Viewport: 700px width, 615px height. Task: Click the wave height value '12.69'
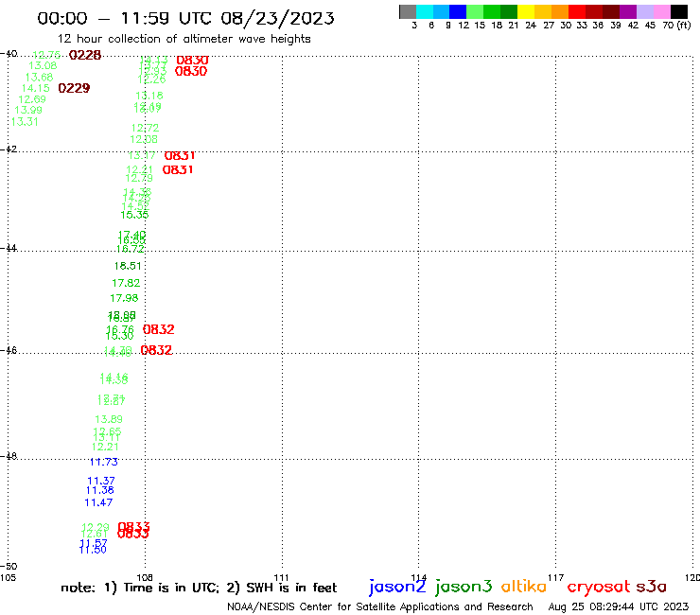click(32, 99)
